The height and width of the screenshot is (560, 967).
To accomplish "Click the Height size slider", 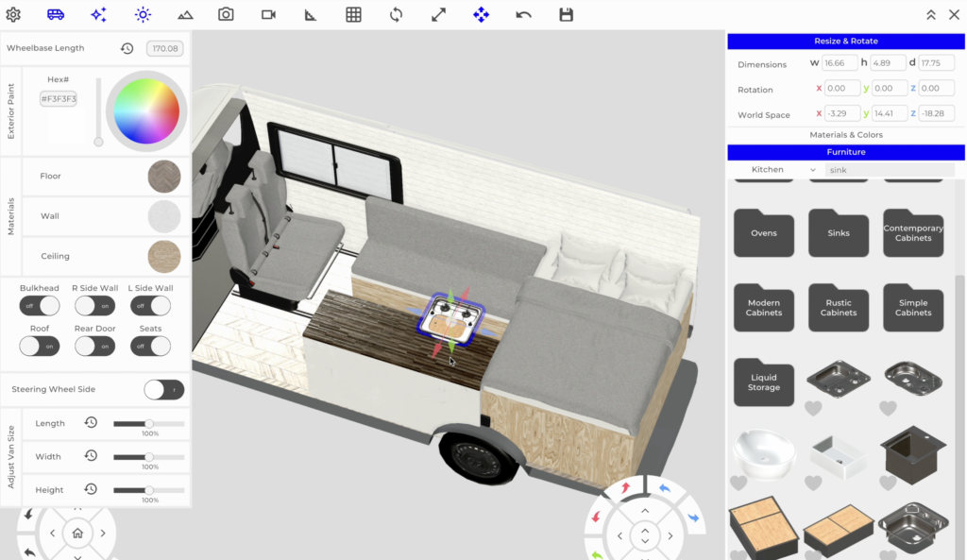I will (x=148, y=490).
